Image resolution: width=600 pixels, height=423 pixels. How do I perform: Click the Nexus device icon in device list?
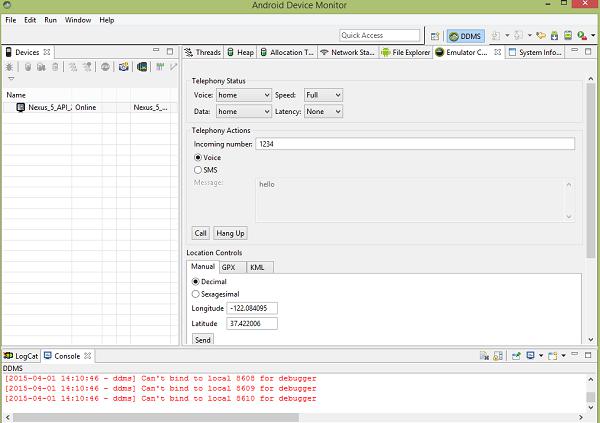(x=21, y=108)
